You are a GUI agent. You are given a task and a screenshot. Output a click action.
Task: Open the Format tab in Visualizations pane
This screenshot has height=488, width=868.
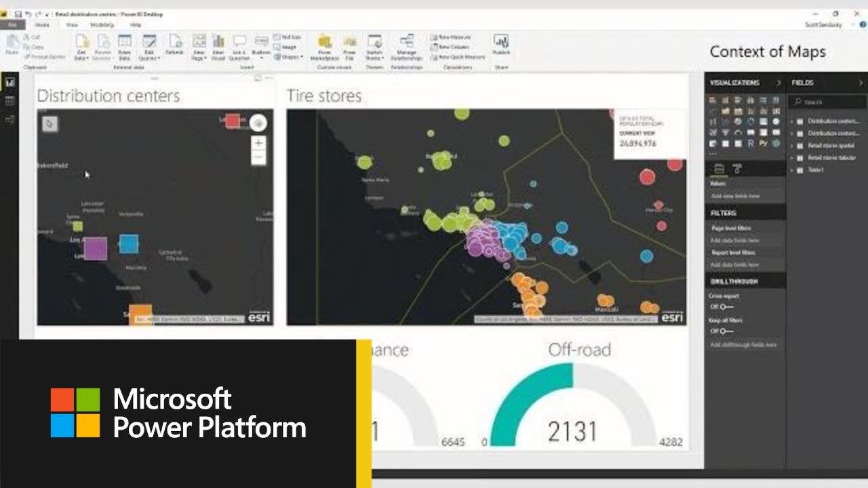point(738,169)
